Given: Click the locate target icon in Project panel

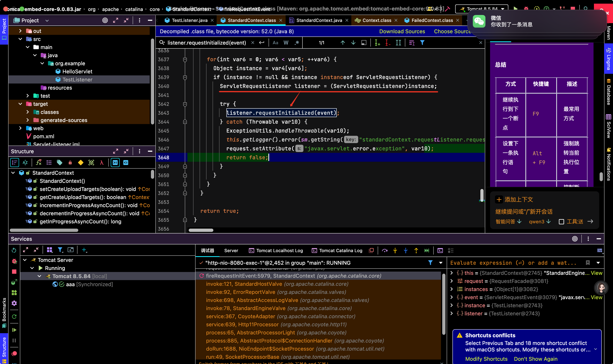Looking at the screenshot, I should click(105, 20).
